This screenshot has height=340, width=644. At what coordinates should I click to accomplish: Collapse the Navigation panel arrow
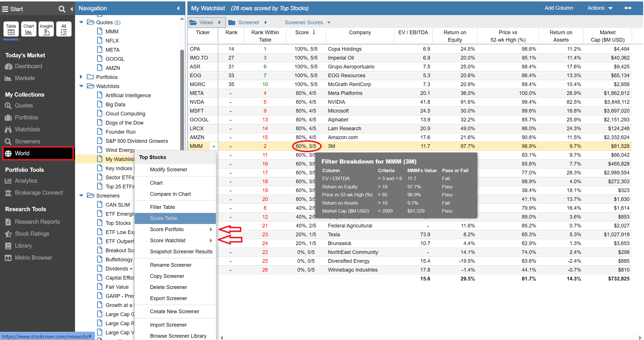click(x=178, y=8)
